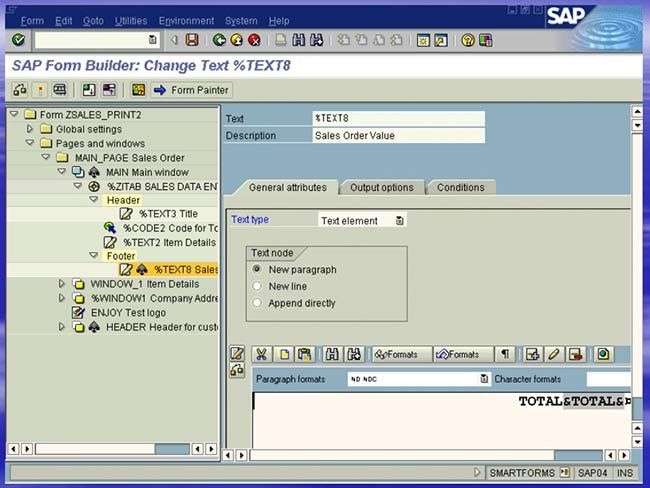The image size is (650, 488).
Task: Click the character Formats button
Action: click(x=463, y=354)
